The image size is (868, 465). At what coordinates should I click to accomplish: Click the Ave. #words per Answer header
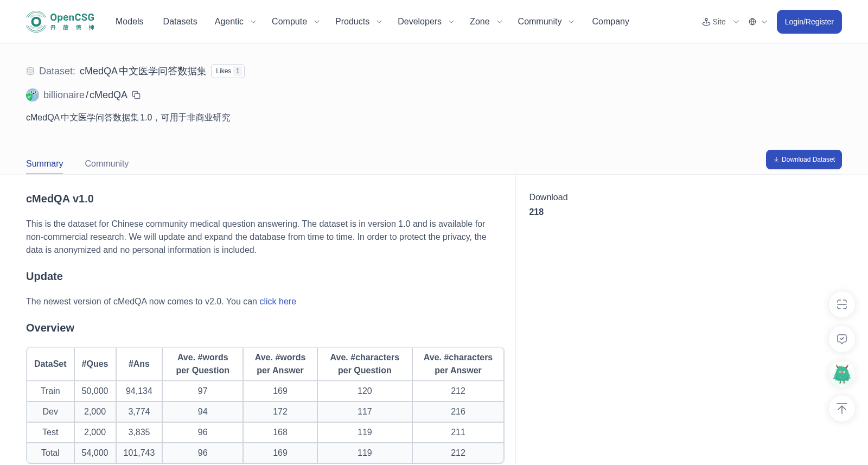[280, 364]
